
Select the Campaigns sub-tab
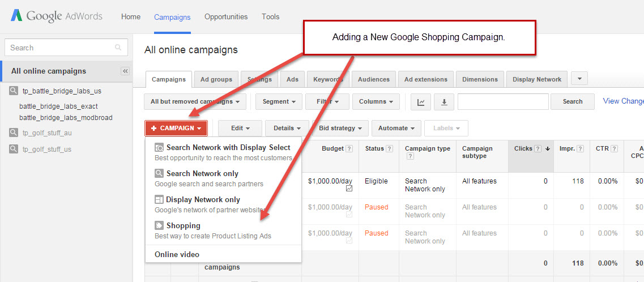pos(168,79)
